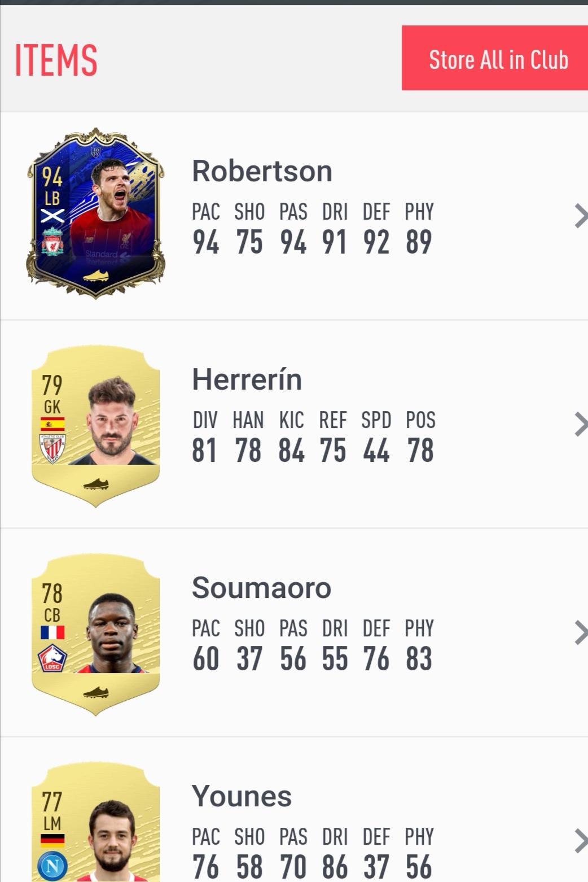Select the Herrerín goalkeeper card

coord(96,427)
